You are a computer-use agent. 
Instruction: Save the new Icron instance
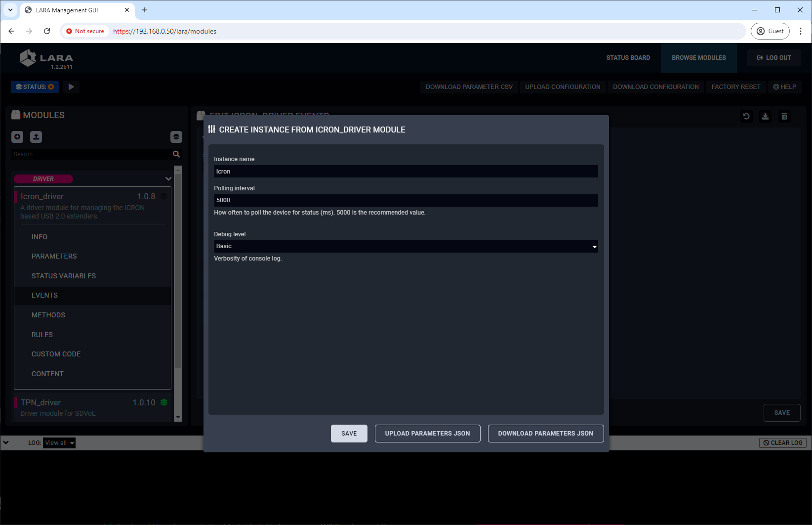[x=349, y=434]
